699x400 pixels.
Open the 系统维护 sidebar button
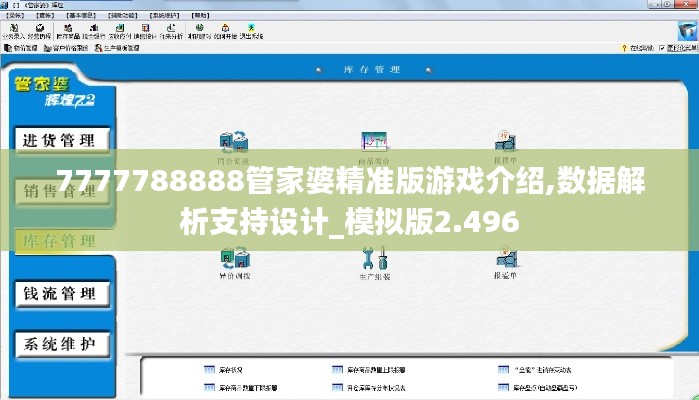tap(62, 344)
